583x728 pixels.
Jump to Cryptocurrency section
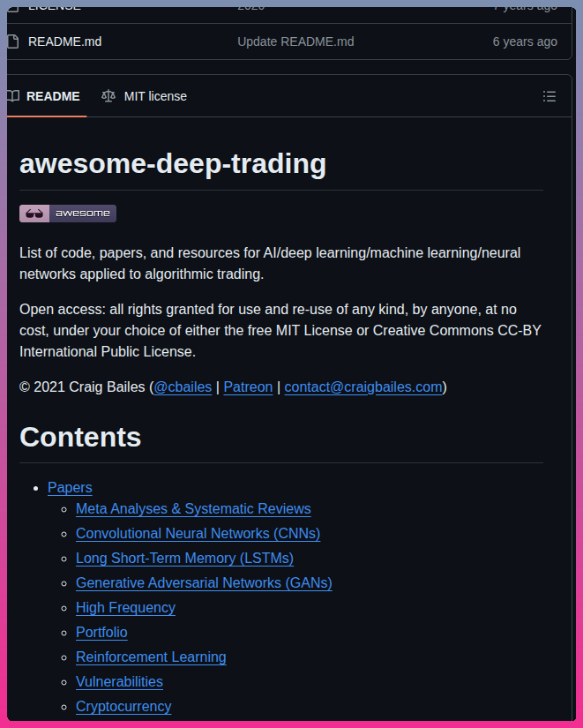tap(124, 707)
